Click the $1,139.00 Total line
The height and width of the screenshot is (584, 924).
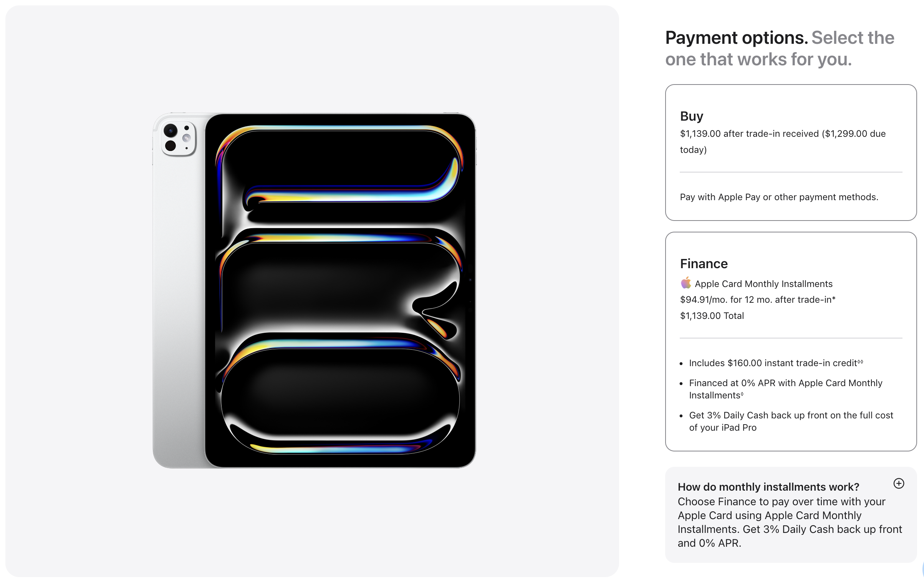point(712,316)
